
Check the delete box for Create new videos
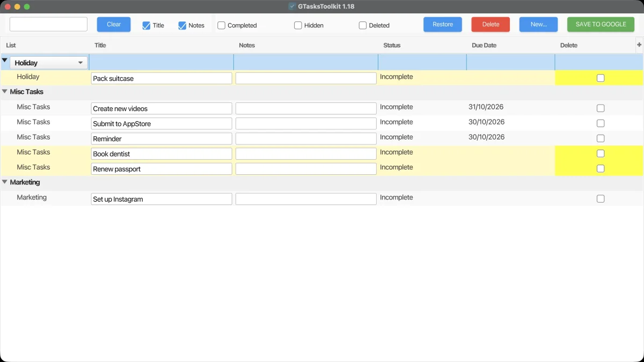point(601,108)
